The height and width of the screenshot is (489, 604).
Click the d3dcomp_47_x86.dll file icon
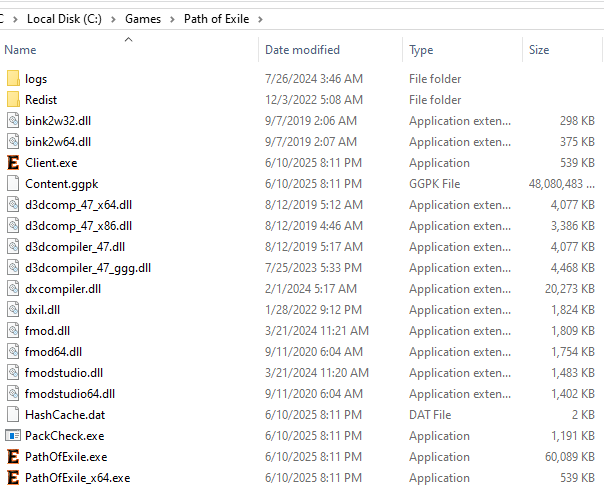pyautogui.click(x=13, y=226)
